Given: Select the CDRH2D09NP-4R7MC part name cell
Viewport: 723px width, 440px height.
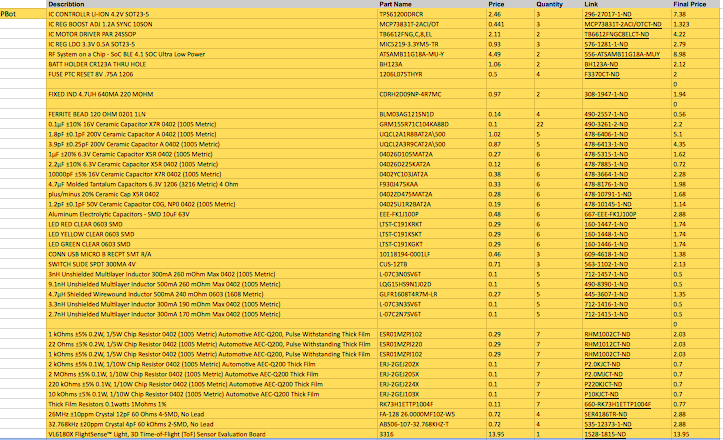Looking at the screenshot, I should (x=432, y=94).
